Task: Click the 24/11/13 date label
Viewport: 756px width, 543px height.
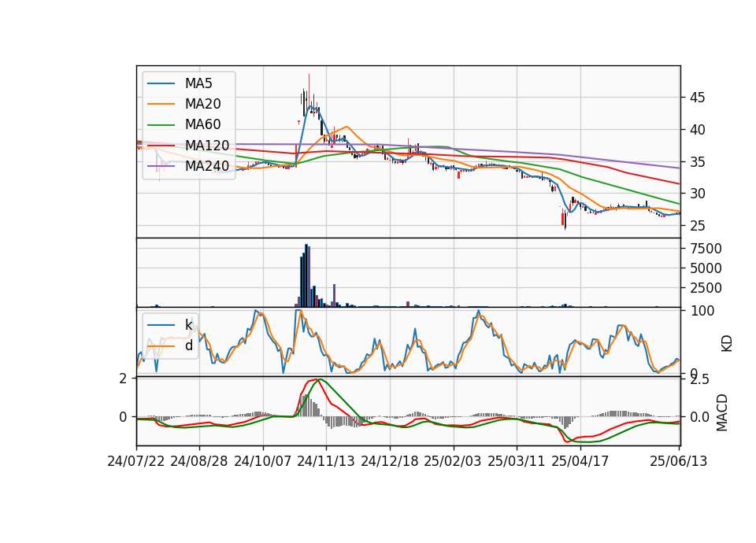Action: point(326,461)
